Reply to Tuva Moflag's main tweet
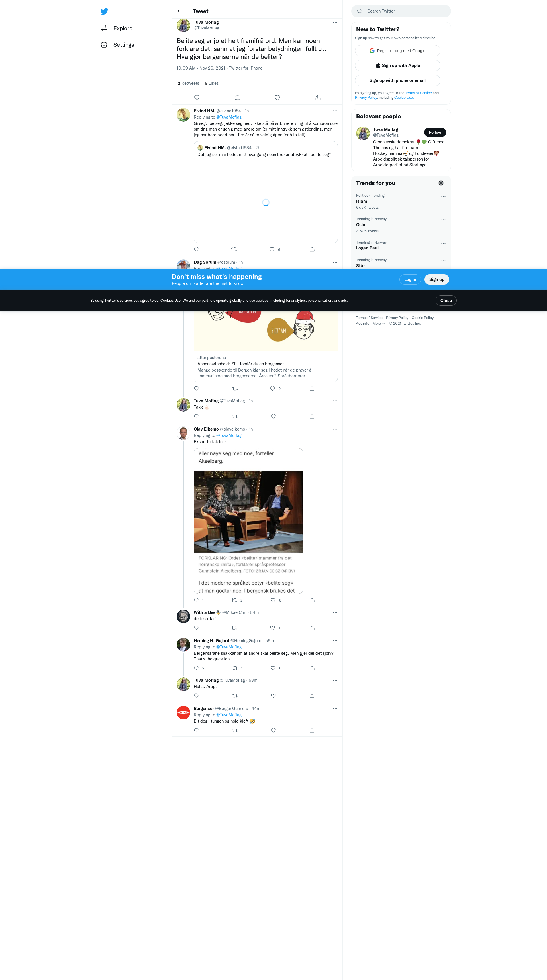This screenshot has width=547, height=980. point(197,98)
